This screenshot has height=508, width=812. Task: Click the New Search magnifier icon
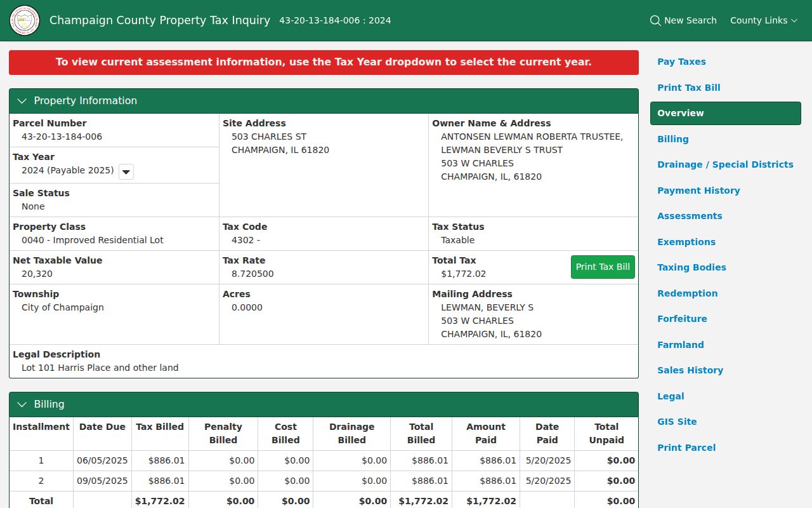click(655, 20)
